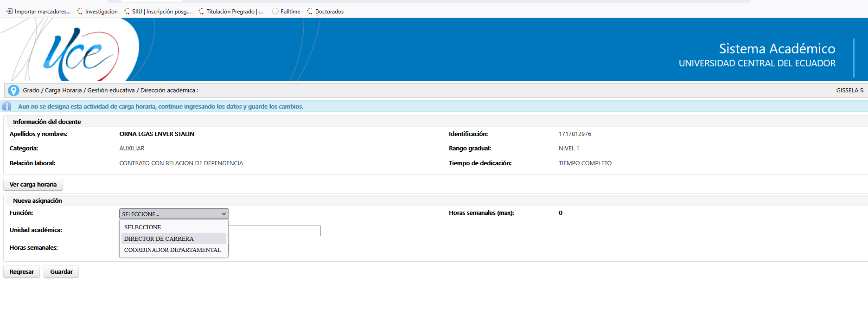Click CONTRATO CON RELACION DE DEPENDENCIA text

click(181, 163)
